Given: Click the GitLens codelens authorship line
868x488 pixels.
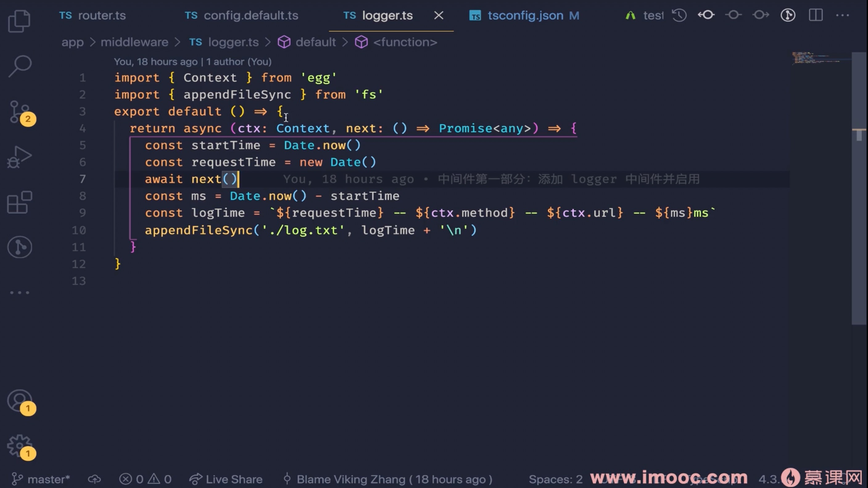Looking at the screenshot, I should [x=193, y=62].
